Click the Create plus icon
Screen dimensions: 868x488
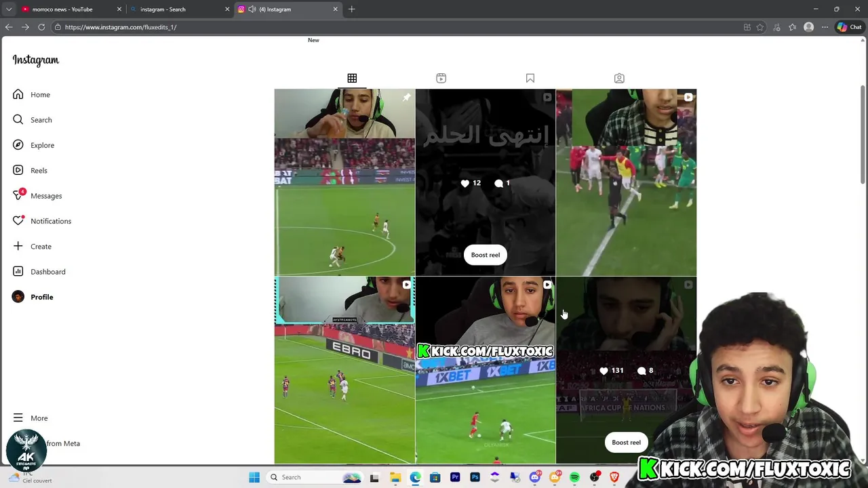click(18, 246)
